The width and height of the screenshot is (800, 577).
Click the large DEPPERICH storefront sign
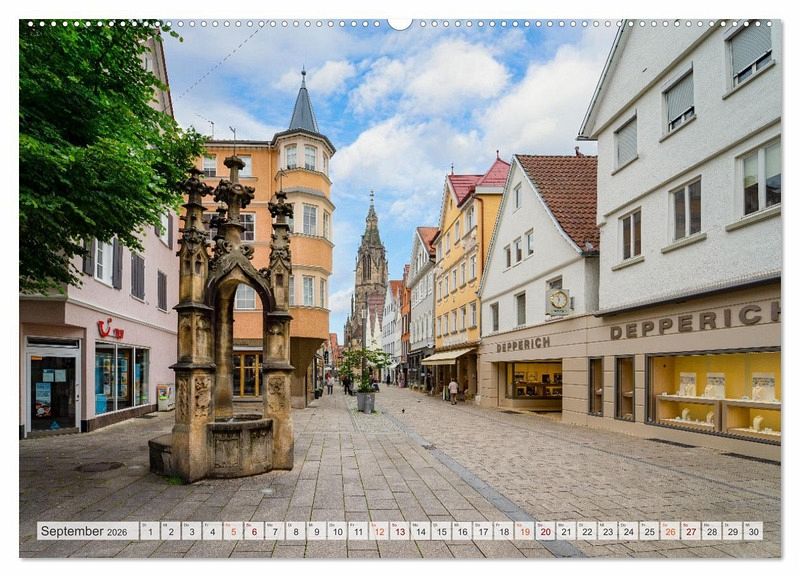[695, 321]
